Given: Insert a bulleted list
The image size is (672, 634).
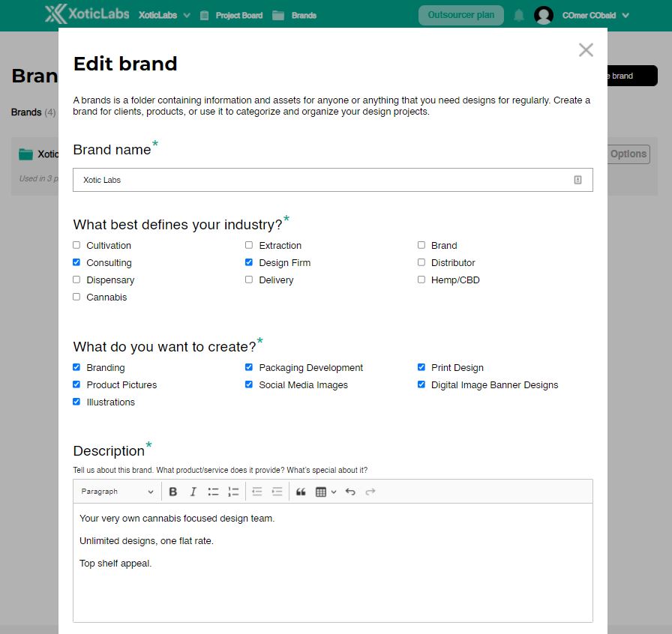Looking at the screenshot, I should tap(213, 492).
